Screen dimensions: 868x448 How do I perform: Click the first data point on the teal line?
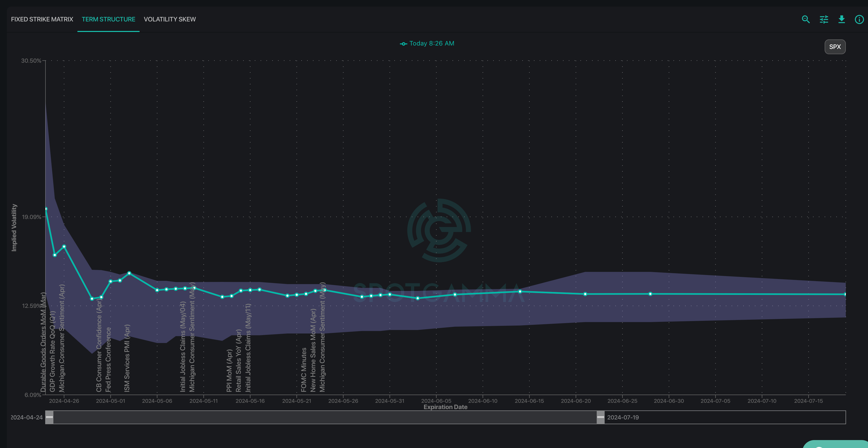46,209
